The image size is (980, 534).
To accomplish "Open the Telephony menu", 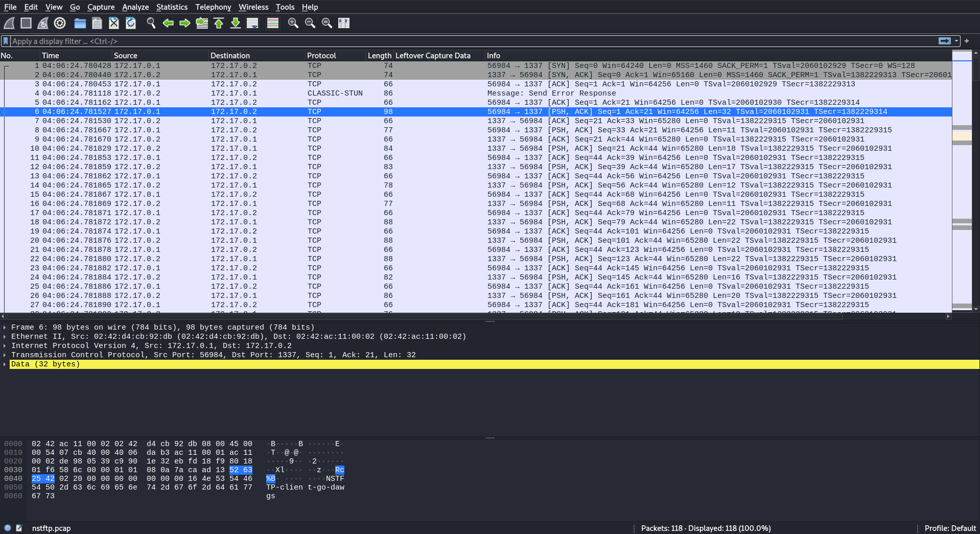I will pos(213,7).
